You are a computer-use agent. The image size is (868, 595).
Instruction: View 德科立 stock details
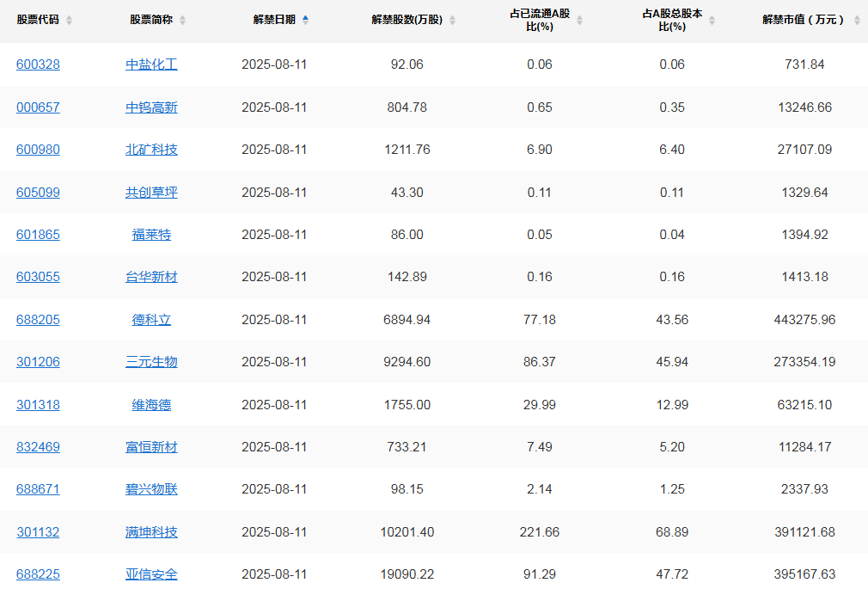(151, 320)
